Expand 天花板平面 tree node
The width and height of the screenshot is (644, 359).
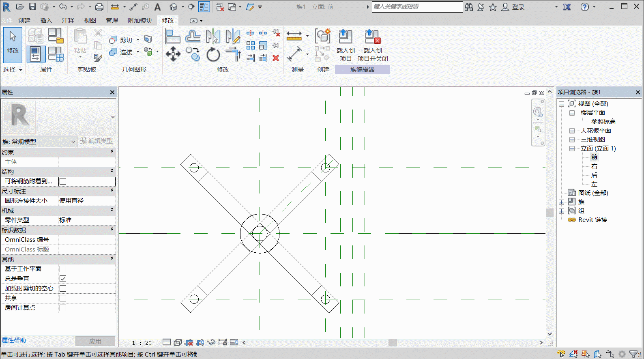(x=572, y=131)
